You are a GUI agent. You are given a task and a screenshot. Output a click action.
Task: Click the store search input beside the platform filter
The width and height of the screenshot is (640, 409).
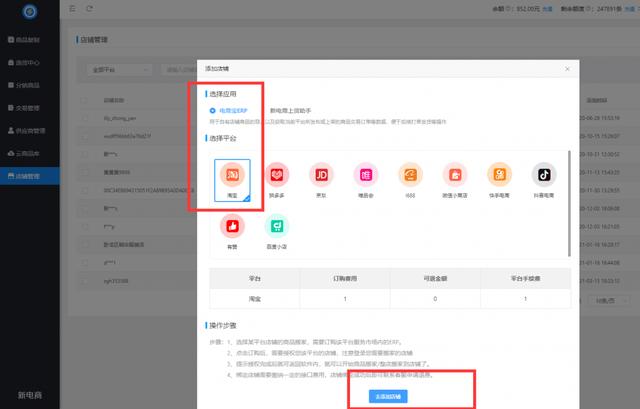point(179,70)
